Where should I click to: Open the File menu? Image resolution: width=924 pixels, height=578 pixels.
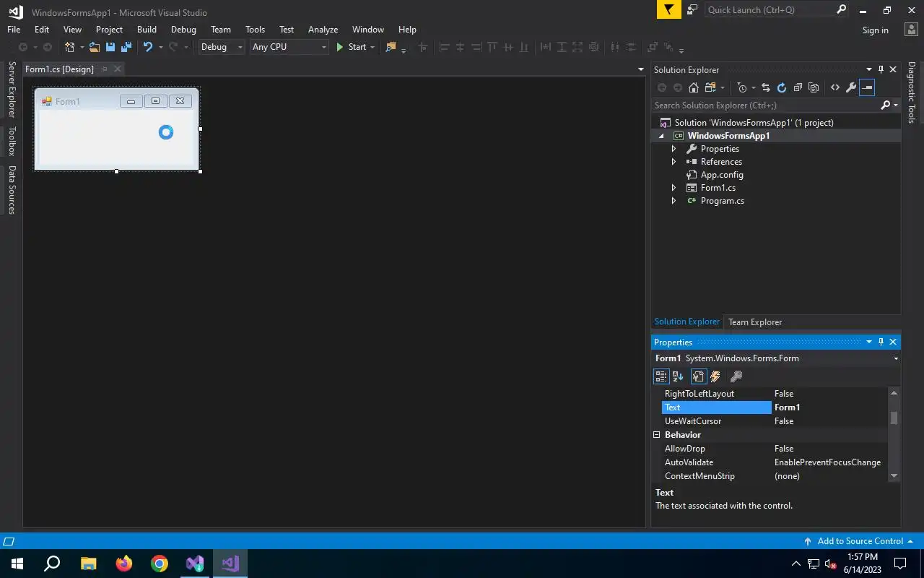pyautogui.click(x=14, y=30)
